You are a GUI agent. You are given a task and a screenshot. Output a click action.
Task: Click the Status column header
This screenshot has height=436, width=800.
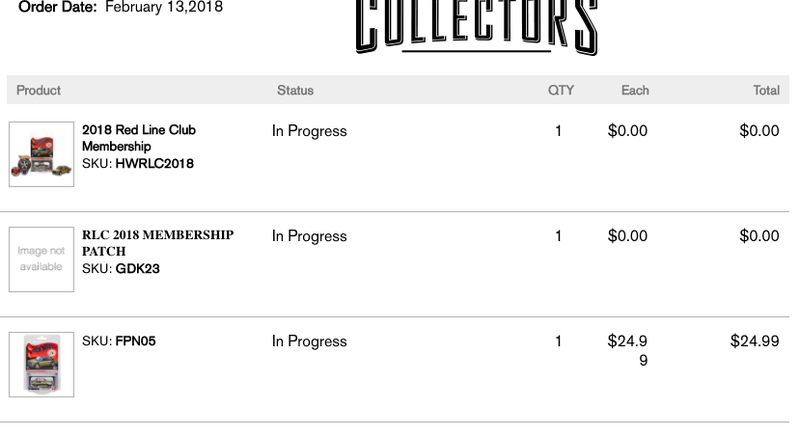pos(295,90)
